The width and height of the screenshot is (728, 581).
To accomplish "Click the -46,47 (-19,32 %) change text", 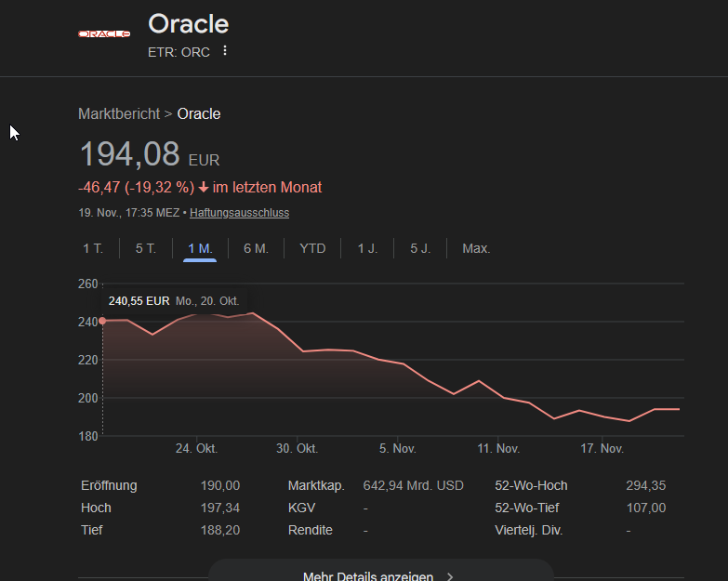I will point(136,188).
